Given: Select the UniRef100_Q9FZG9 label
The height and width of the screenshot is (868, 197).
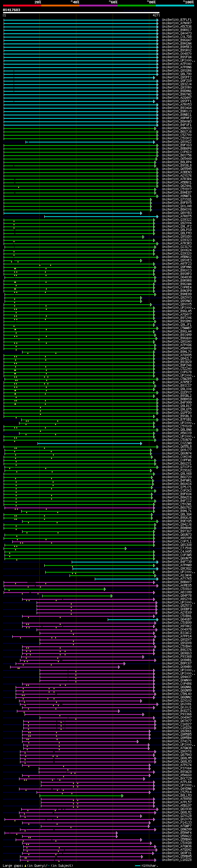Looking at the screenshot, I should pos(176,81).
